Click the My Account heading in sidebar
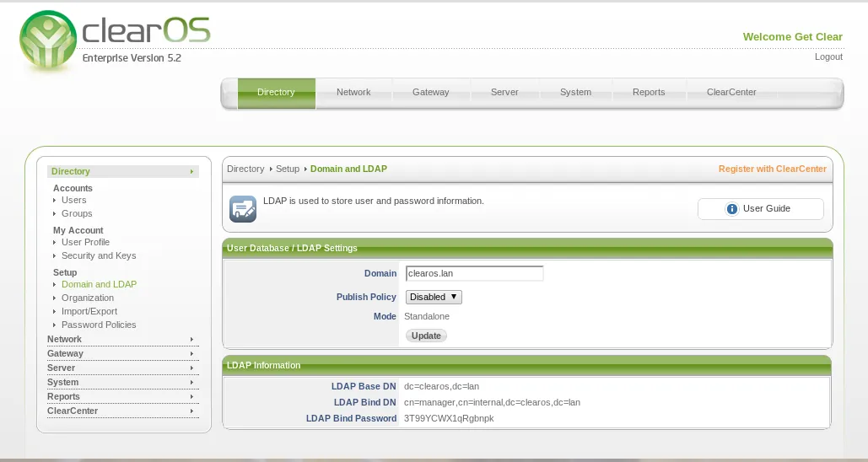This screenshot has width=868, height=462. [78, 230]
